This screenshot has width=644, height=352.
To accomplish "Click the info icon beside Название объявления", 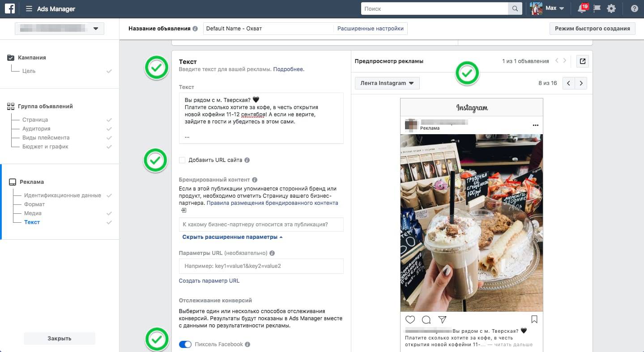I will pyautogui.click(x=195, y=29).
